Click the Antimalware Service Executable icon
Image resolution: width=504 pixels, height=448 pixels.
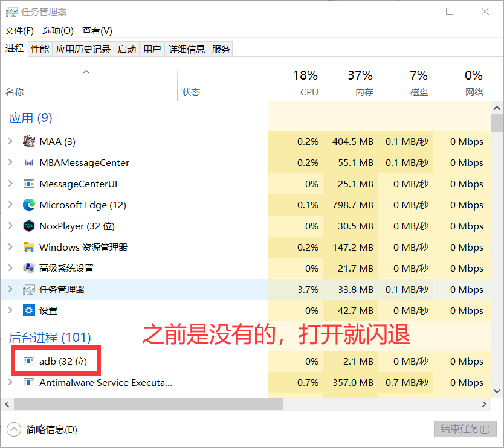point(29,382)
